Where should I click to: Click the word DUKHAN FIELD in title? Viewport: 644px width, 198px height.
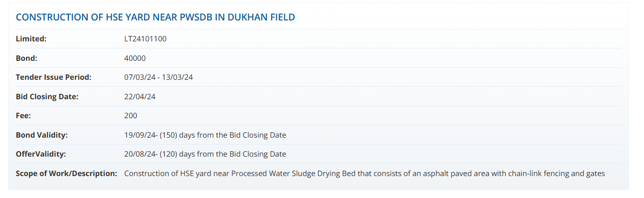point(261,17)
